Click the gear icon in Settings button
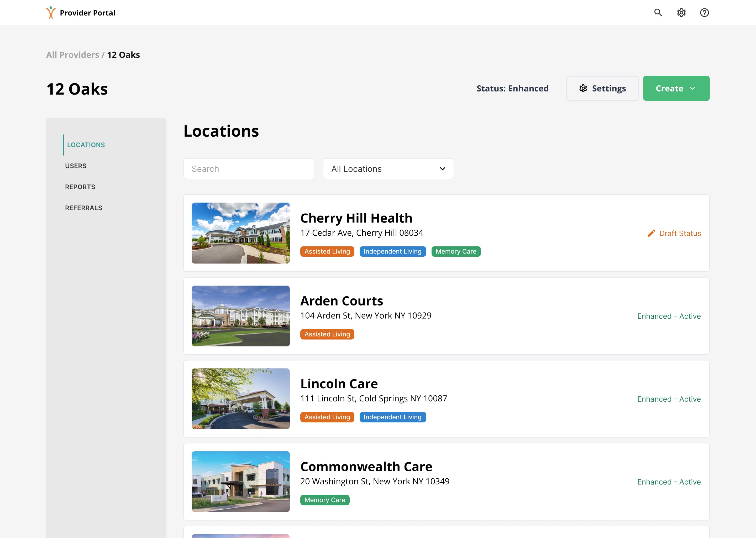Viewport: 756px width, 538px height. 583,89
